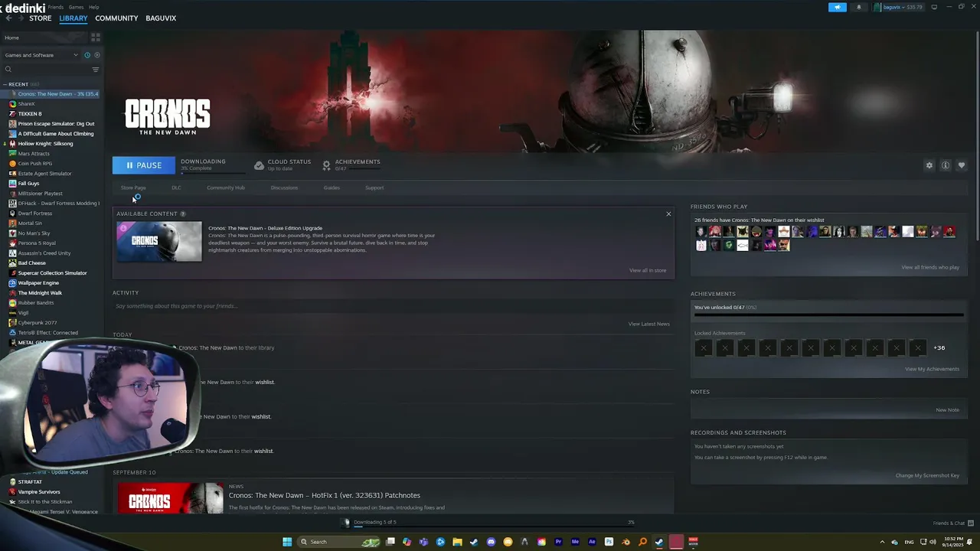Create a New Note

[x=947, y=409]
